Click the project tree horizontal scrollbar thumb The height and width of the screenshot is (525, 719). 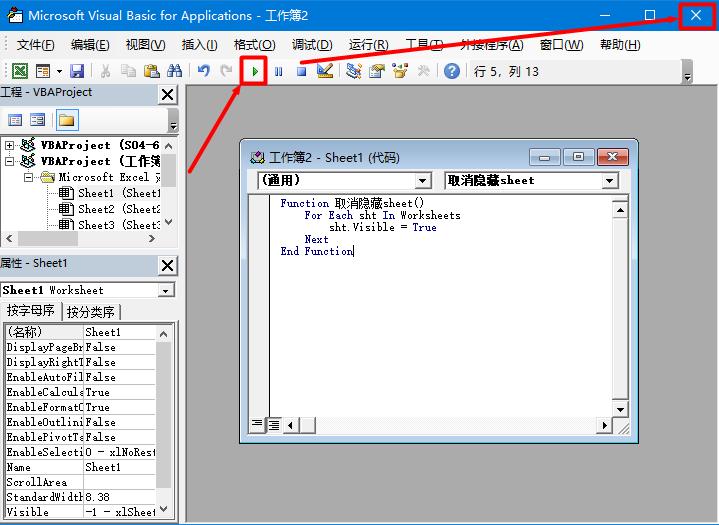(48, 239)
